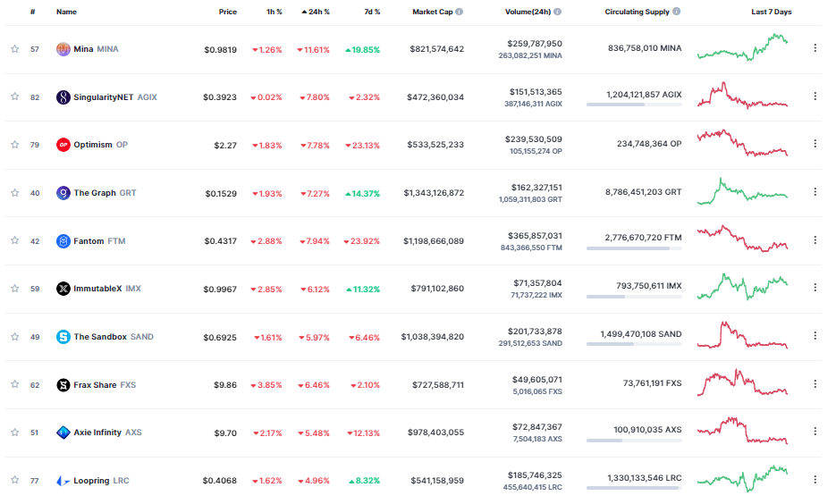Screen dimensions: 836x504
Task: Toggle the watchlist star for Mina
Action: [x=14, y=49]
